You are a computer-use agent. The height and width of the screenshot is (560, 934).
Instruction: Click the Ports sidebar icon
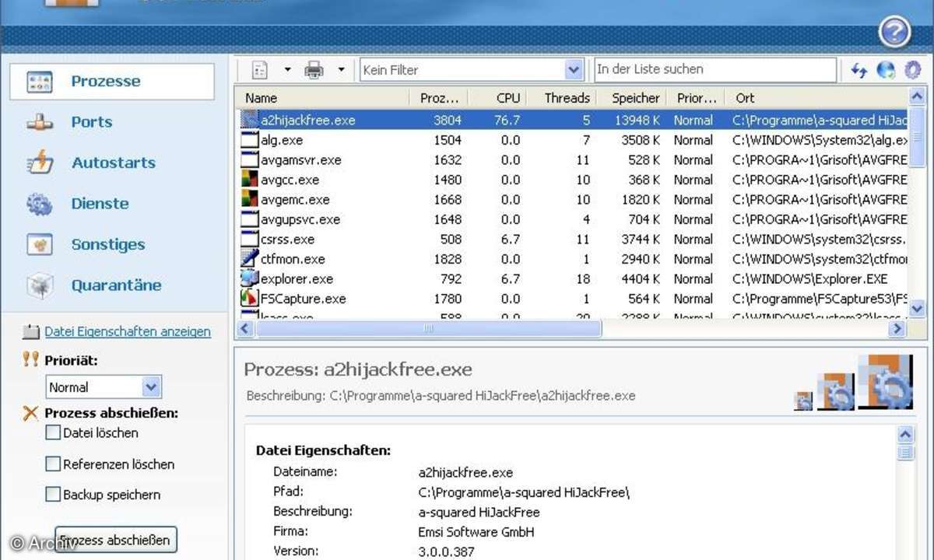[x=39, y=122]
